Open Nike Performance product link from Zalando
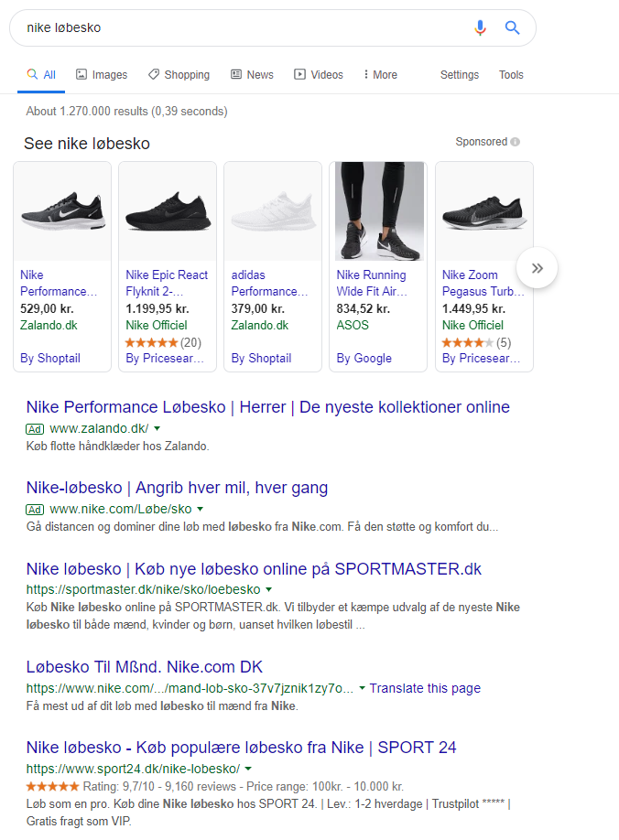The image size is (619, 840). point(59,283)
